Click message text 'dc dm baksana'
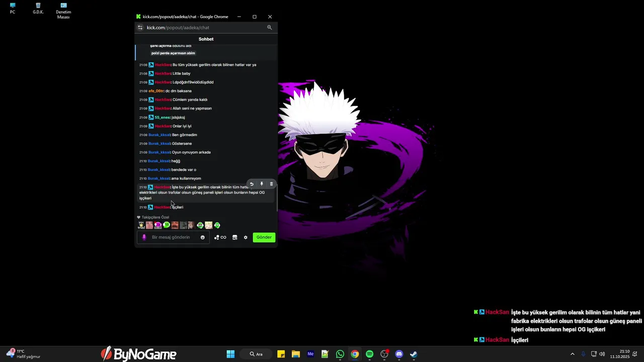This screenshot has width=644, height=362. pos(179,91)
